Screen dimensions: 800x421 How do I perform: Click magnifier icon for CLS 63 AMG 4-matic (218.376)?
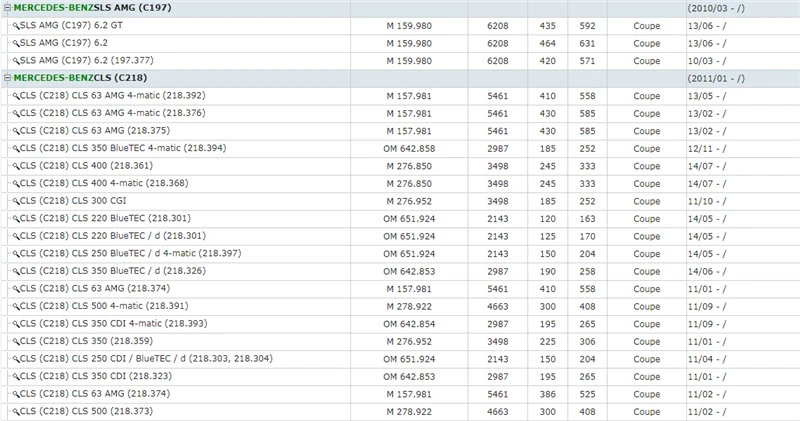[16, 114]
